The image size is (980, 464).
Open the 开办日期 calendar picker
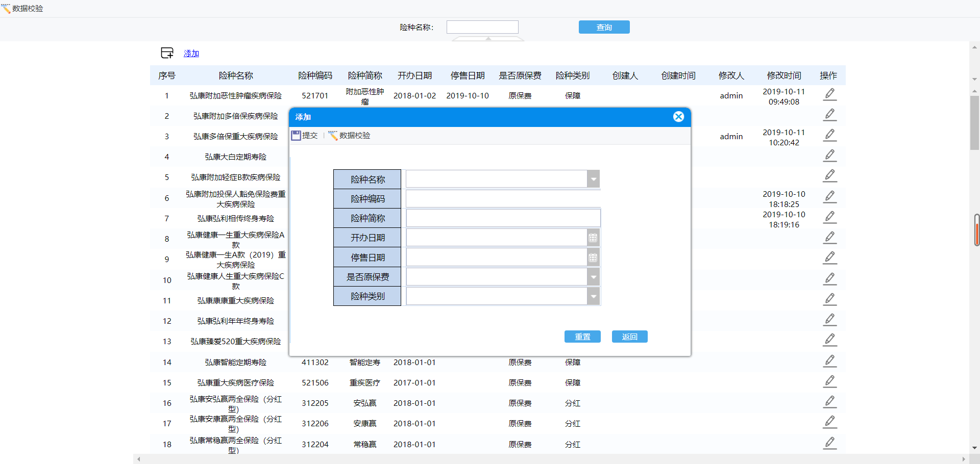593,238
